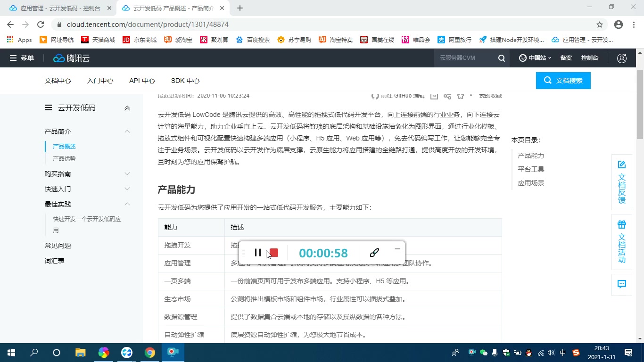The height and width of the screenshot is (362, 644).
Task: Share the document with the share icon
Action: click(447, 96)
